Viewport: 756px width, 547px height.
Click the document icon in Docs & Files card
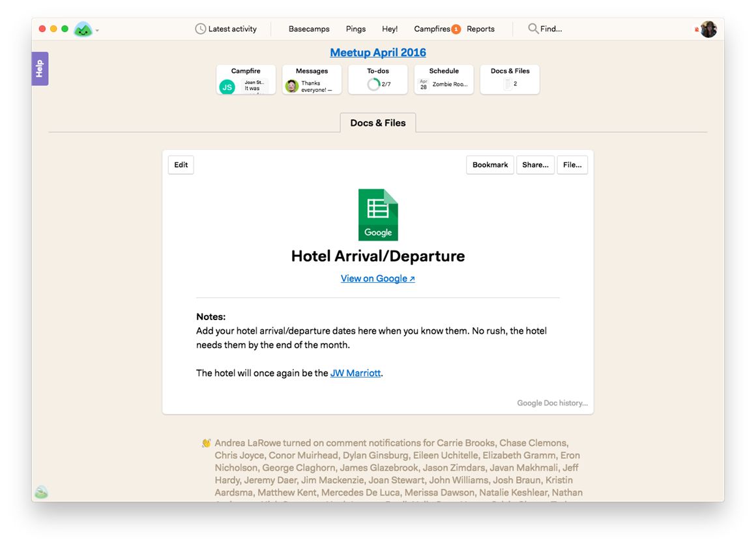[x=507, y=84]
